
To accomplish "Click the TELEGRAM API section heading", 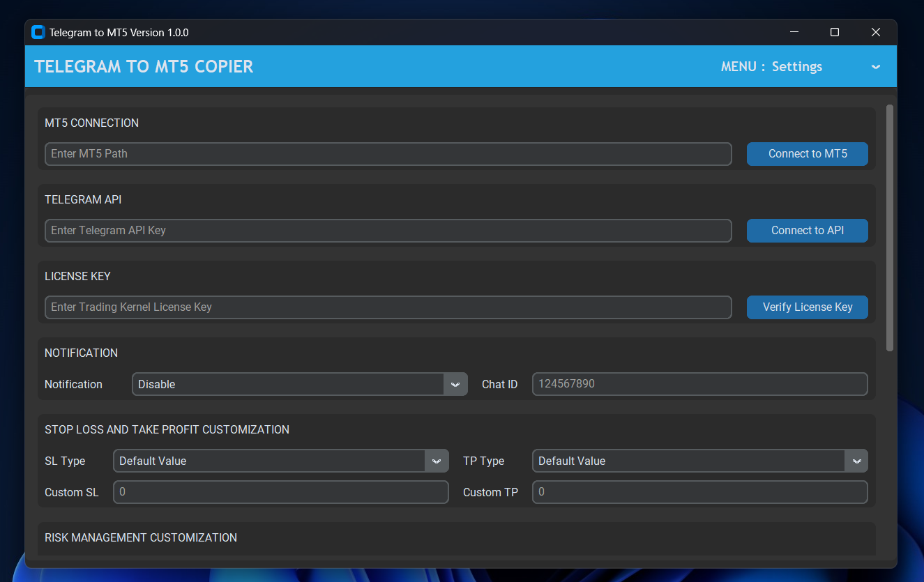I will (83, 199).
